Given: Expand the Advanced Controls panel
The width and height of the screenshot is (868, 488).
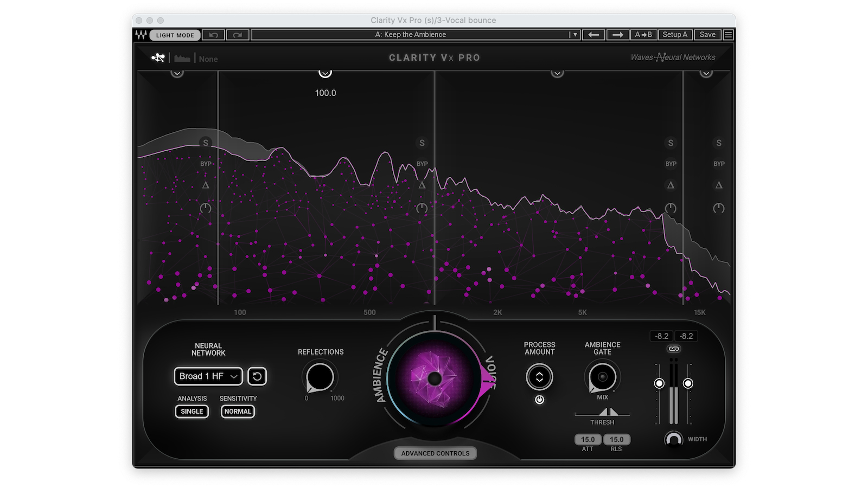Looking at the screenshot, I should (435, 453).
